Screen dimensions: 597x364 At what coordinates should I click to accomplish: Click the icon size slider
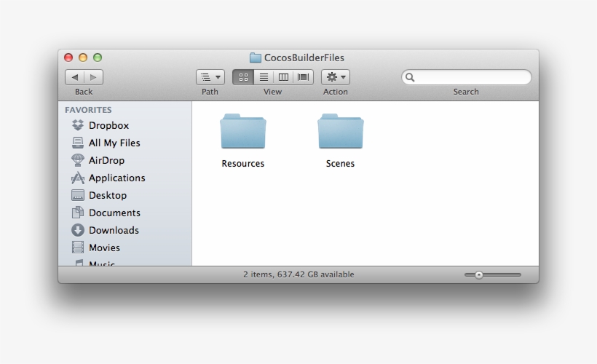[493, 274]
